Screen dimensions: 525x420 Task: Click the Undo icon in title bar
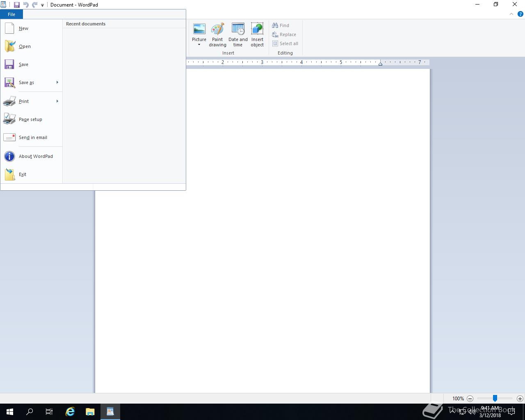(x=26, y=5)
